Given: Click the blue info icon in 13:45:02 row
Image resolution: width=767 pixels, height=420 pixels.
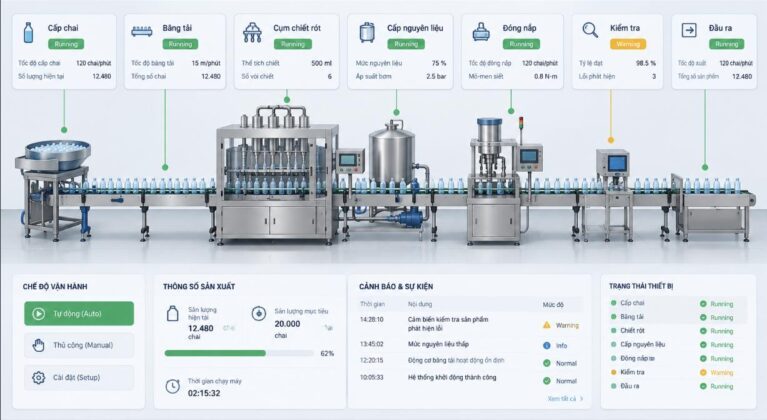Looking at the screenshot, I should pos(547,345).
